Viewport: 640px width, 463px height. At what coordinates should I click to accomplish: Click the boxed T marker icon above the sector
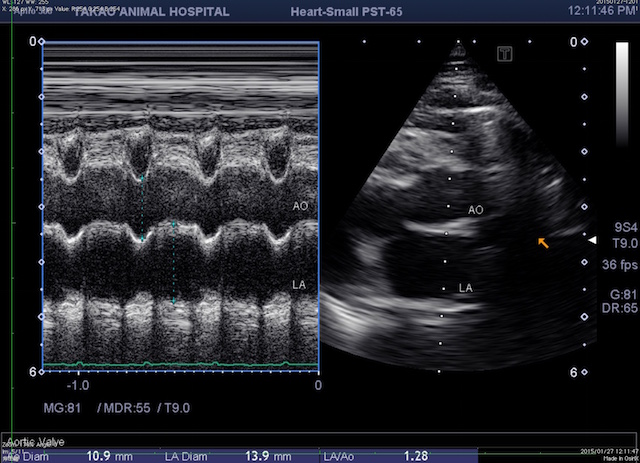click(505, 54)
